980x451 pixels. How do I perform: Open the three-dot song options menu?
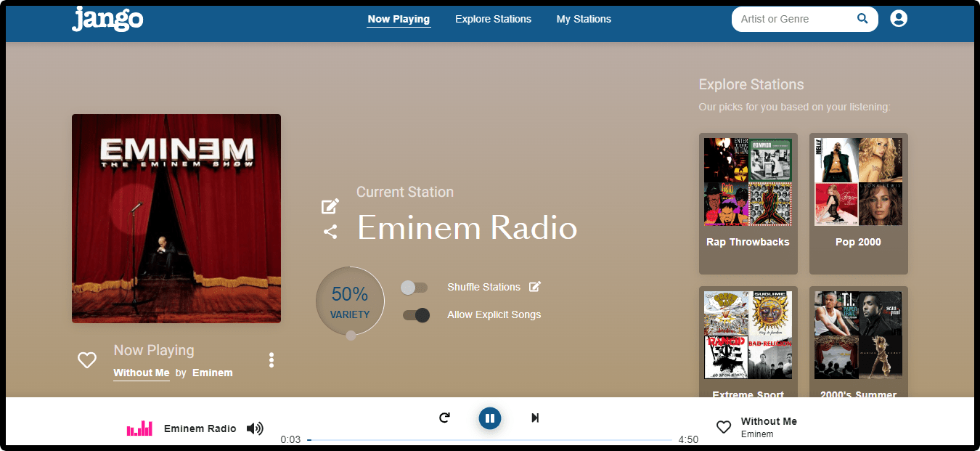271,359
